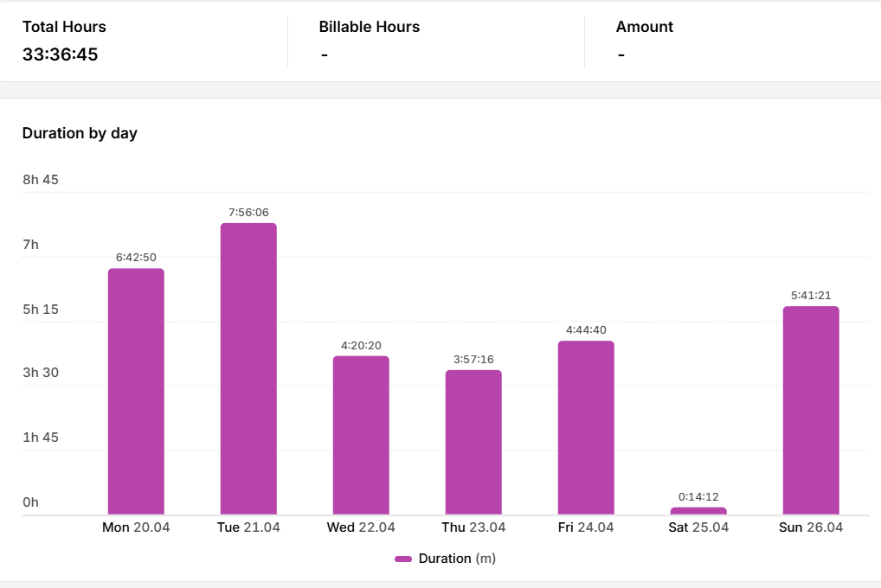Select the Fri 24.04 bar

click(x=586, y=427)
